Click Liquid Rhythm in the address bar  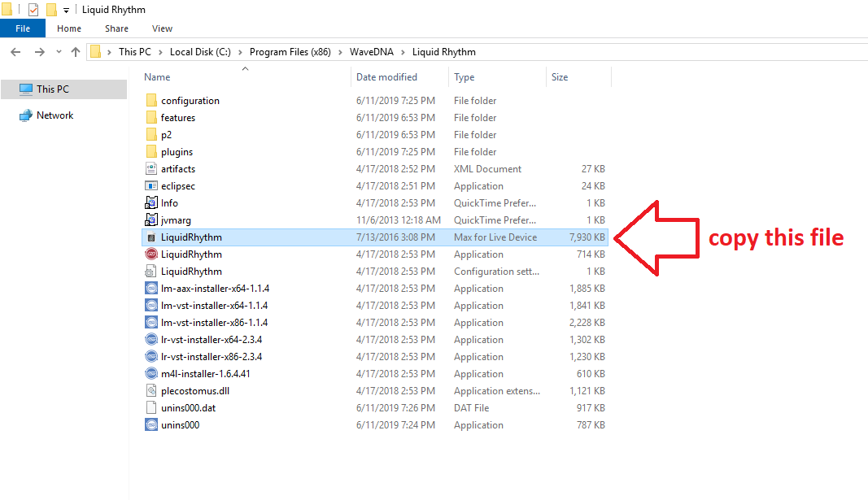click(444, 52)
